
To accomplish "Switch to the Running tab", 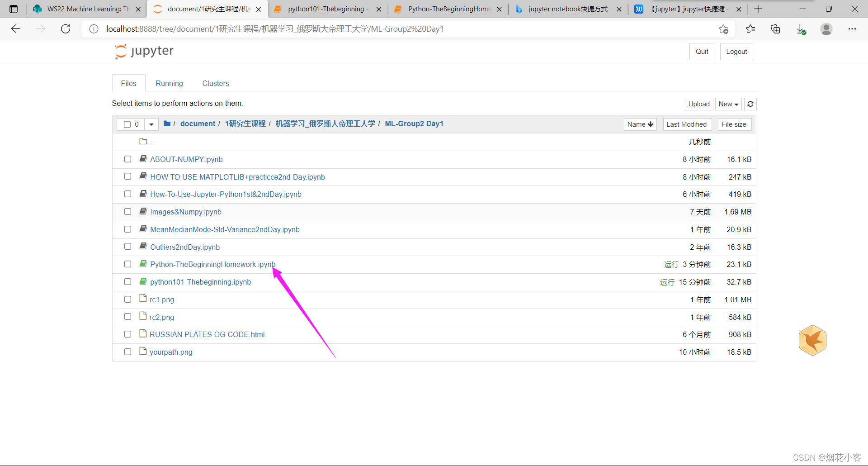I will tap(169, 83).
